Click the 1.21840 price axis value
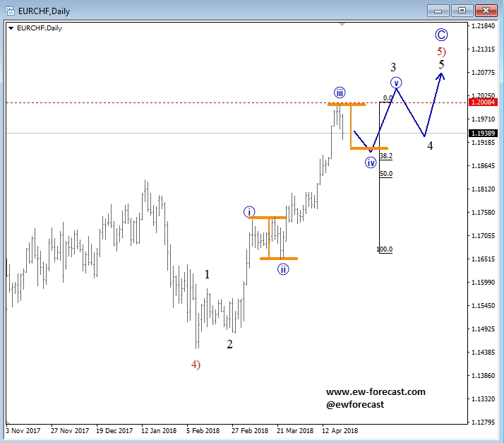504x443 pixels. coord(483,26)
